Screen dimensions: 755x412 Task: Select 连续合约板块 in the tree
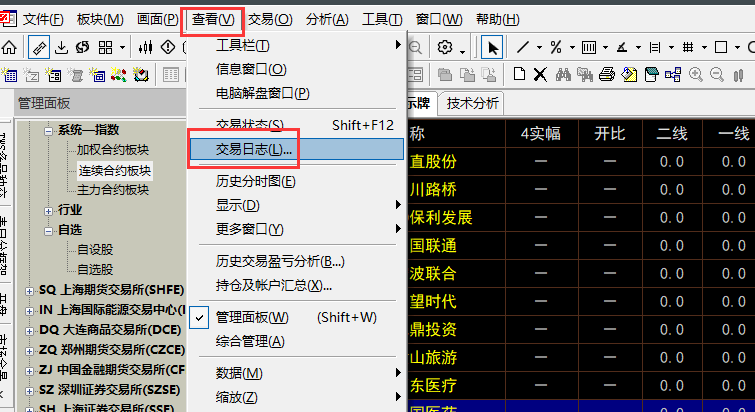pyautogui.click(x=115, y=171)
